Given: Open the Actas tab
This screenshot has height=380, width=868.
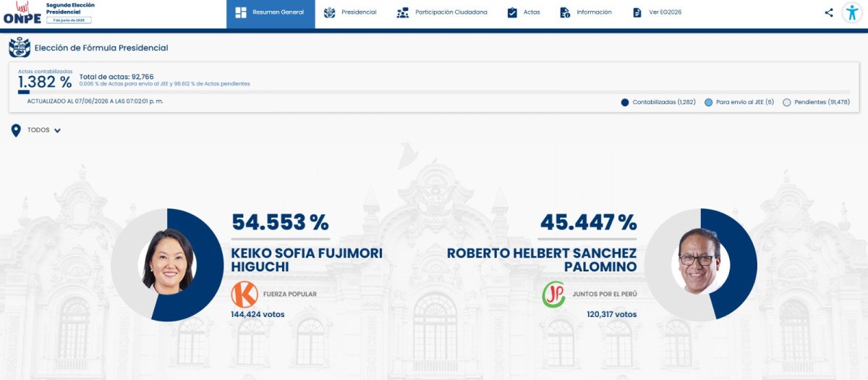Looking at the screenshot, I should coord(524,12).
